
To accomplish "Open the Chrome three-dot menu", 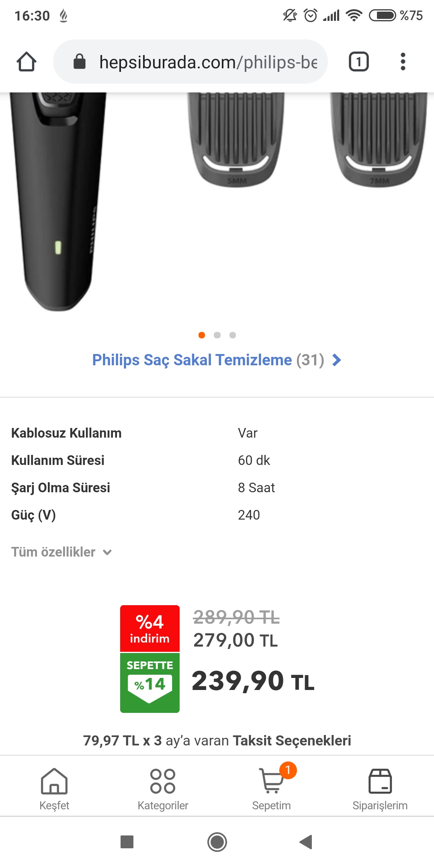I will coord(403,62).
